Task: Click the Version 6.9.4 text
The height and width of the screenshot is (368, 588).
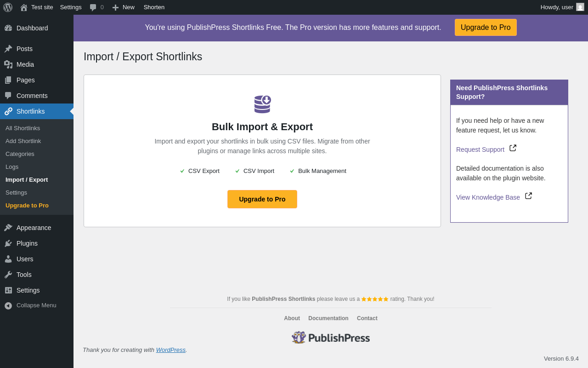Action: (561, 359)
